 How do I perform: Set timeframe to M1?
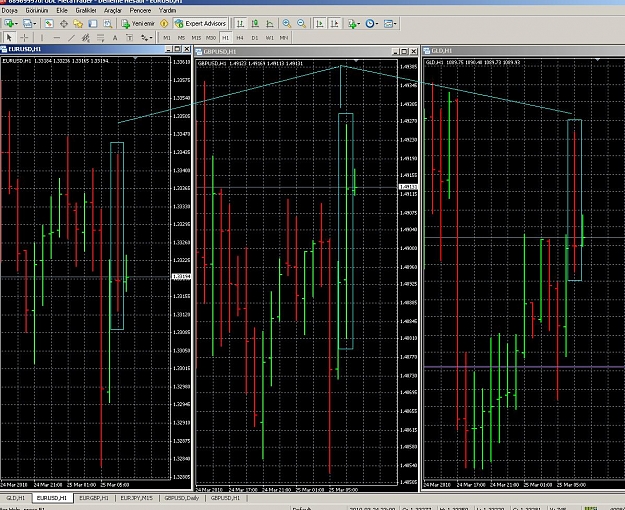(167, 38)
